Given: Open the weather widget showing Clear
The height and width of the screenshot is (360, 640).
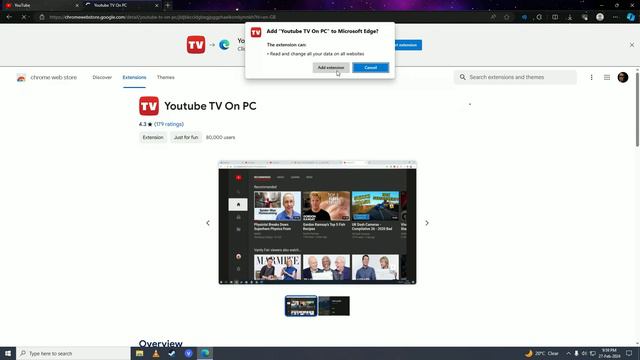Looking at the screenshot, I should click(542, 353).
